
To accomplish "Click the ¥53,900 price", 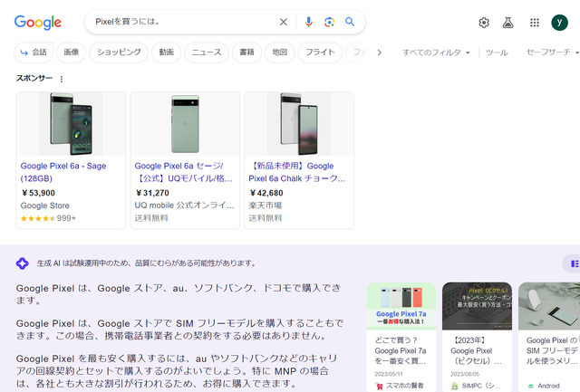I will click(38, 193).
